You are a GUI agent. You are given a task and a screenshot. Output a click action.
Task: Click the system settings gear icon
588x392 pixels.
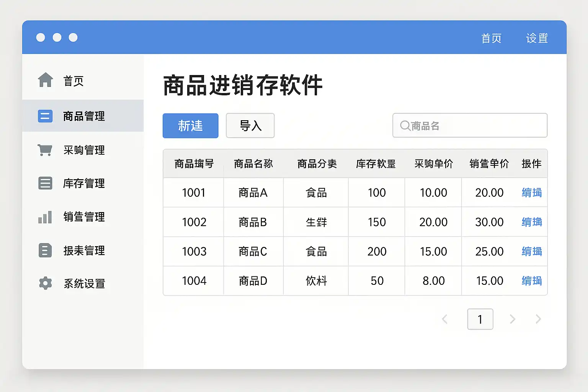(45, 283)
